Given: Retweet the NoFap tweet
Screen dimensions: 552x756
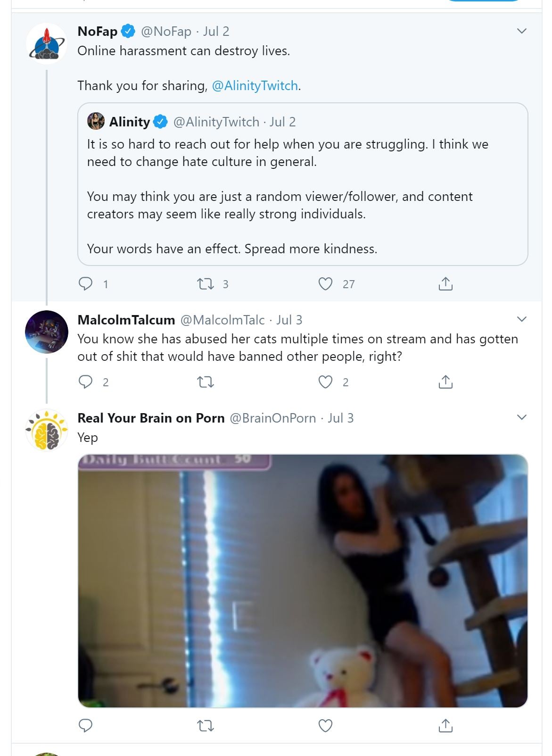Looking at the screenshot, I should [205, 283].
